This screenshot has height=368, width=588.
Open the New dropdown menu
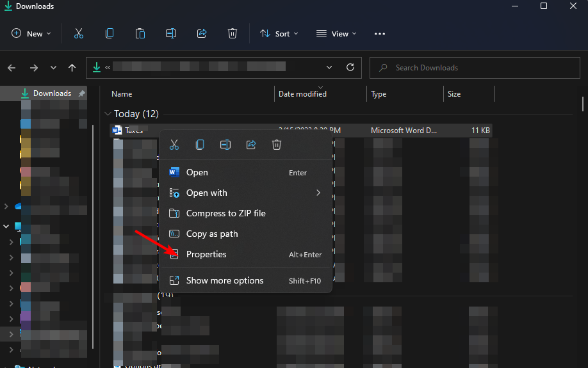coord(31,34)
